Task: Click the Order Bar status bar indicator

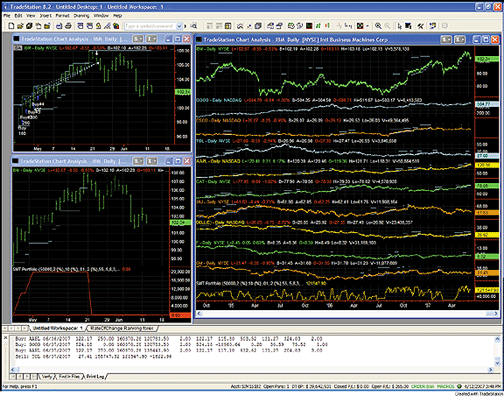Action: tap(422, 386)
